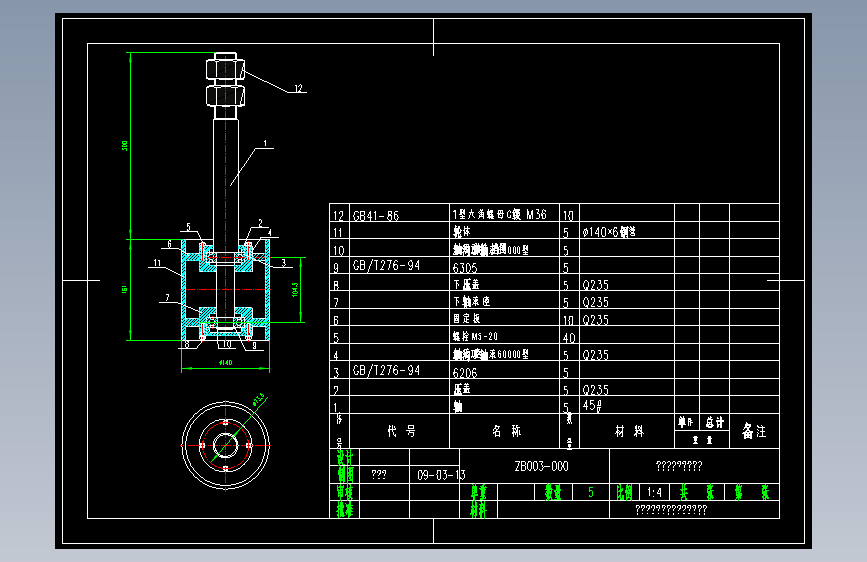
Task: Click the 备注 column header
Action: (x=754, y=431)
